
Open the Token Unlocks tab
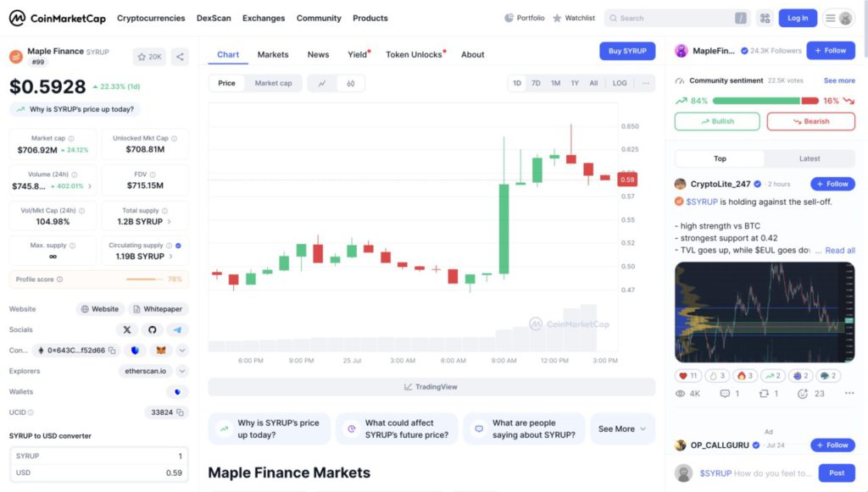(415, 54)
